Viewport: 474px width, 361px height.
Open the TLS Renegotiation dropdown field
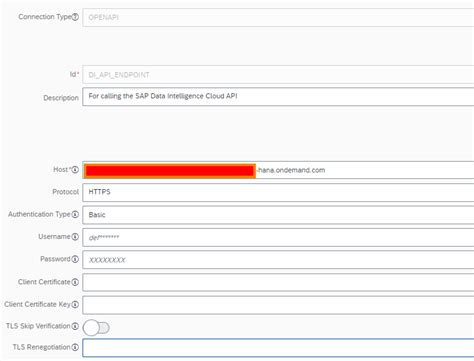tap(278, 348)
